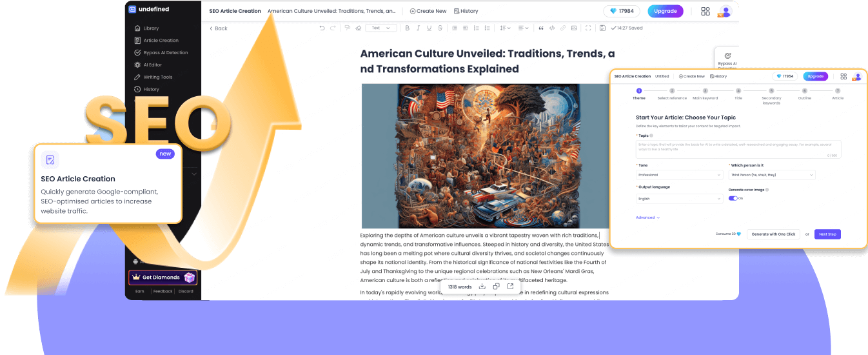Click into the Topic text field
This screenshot has height=355, width=868.
pos(738,149)
